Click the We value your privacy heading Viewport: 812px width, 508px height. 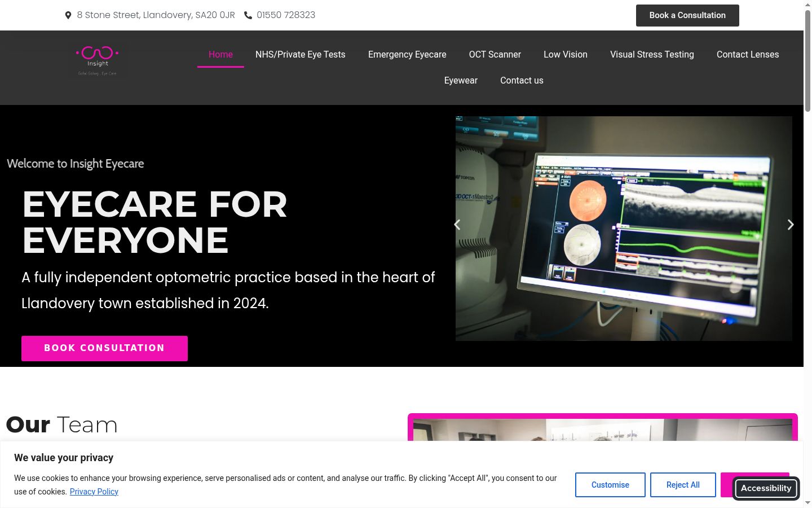[x=64, y=458]
